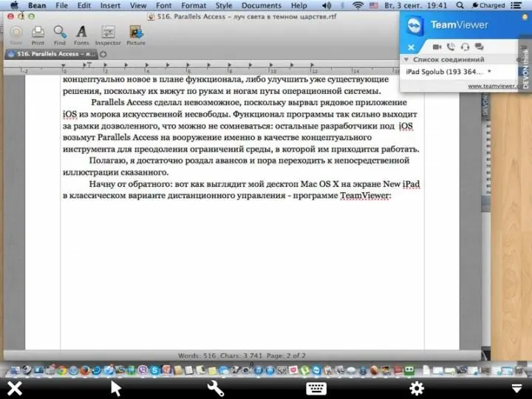Click the battery Charged status

click(488, 5)
